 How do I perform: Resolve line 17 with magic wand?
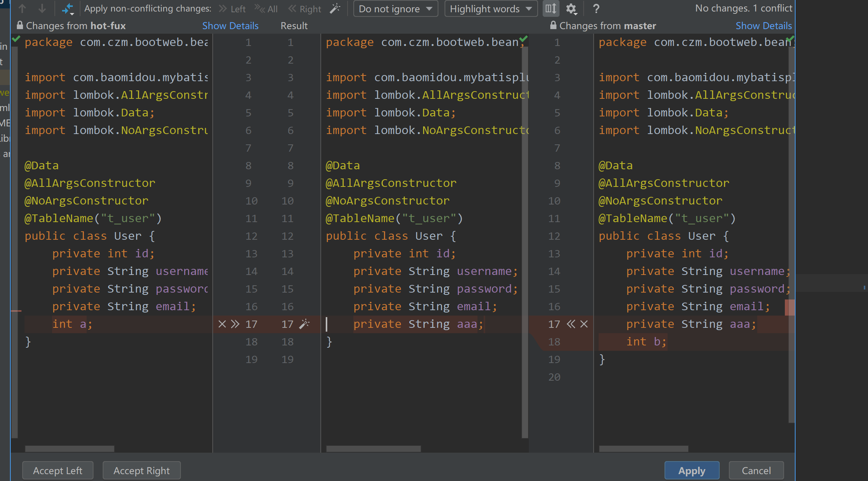point(304,324)
